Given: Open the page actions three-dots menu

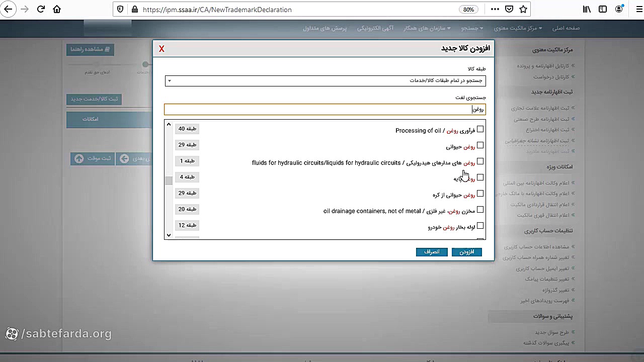Looking at the screenshot, I should tap(495, 9).
